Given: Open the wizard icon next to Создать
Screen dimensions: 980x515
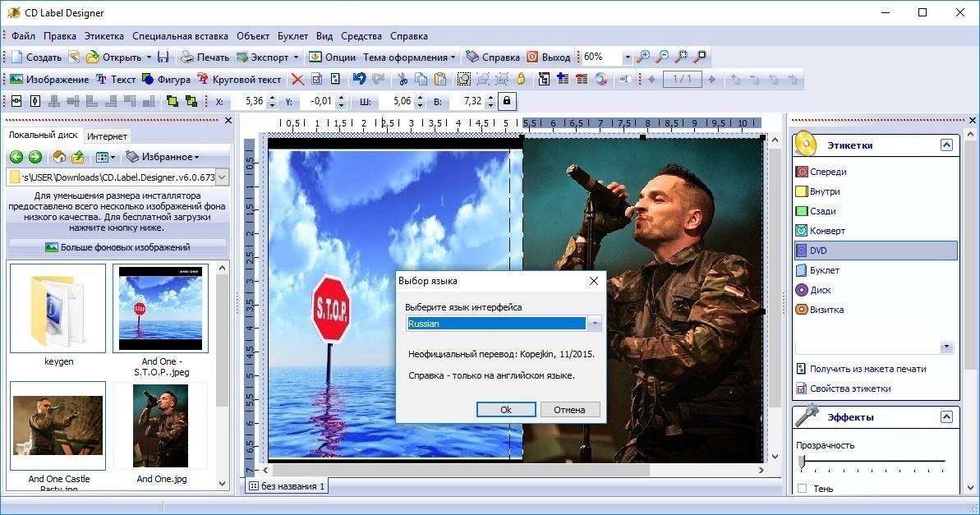Looking at the screenshot, I should coord(74,57).
